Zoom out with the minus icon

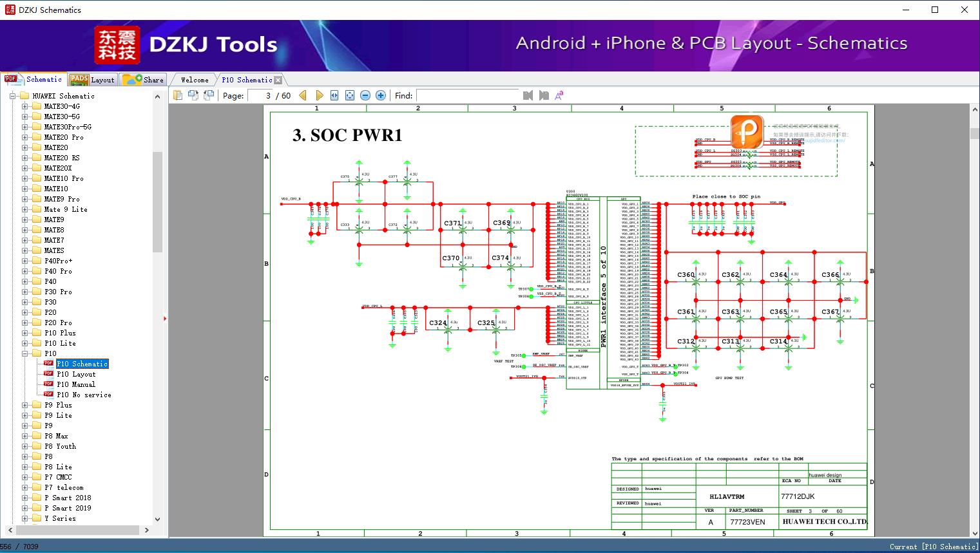click(365, 95)
